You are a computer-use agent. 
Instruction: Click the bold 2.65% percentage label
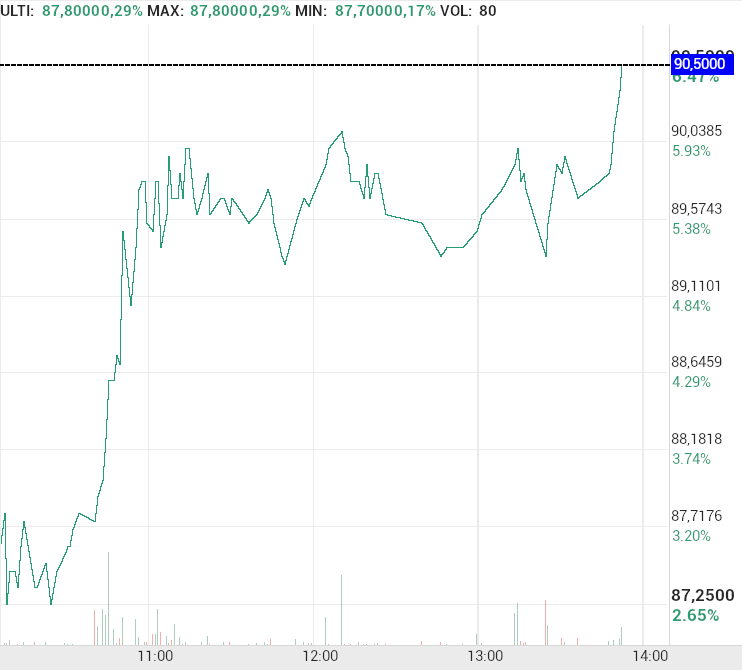pyautogui.click(x=696, y=616)
